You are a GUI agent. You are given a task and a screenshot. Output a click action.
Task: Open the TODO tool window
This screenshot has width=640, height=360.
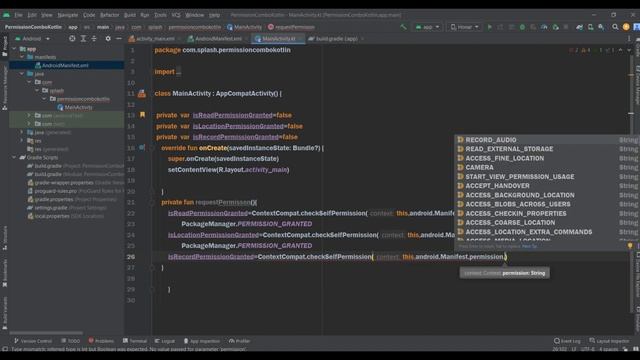click(x=71, y=341)
